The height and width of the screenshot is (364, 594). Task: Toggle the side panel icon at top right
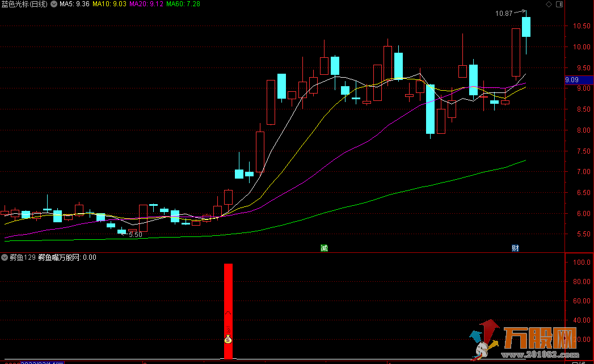559,4
